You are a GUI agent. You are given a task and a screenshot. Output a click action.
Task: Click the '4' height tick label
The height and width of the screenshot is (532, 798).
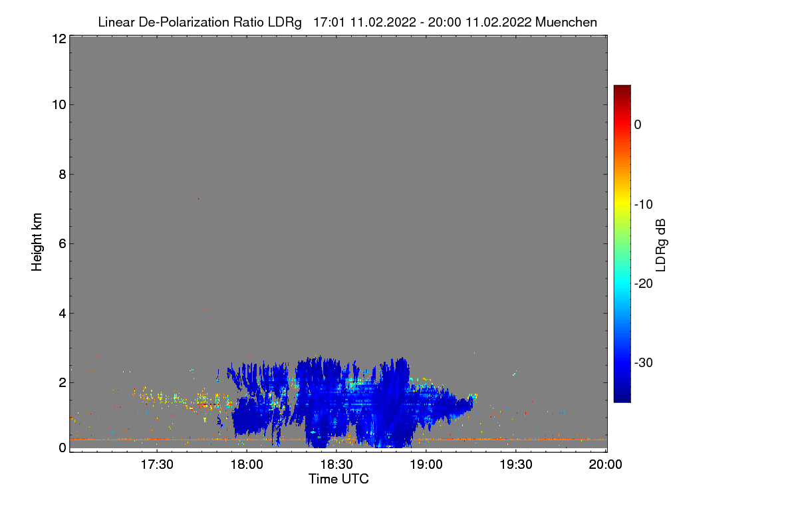62,313
